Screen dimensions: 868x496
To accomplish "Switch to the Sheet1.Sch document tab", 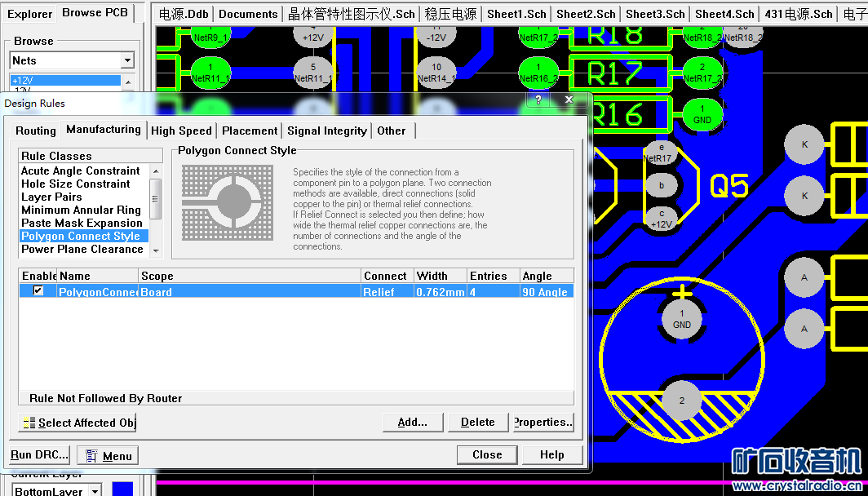I will pyautogui.click(x=516, y=14).
